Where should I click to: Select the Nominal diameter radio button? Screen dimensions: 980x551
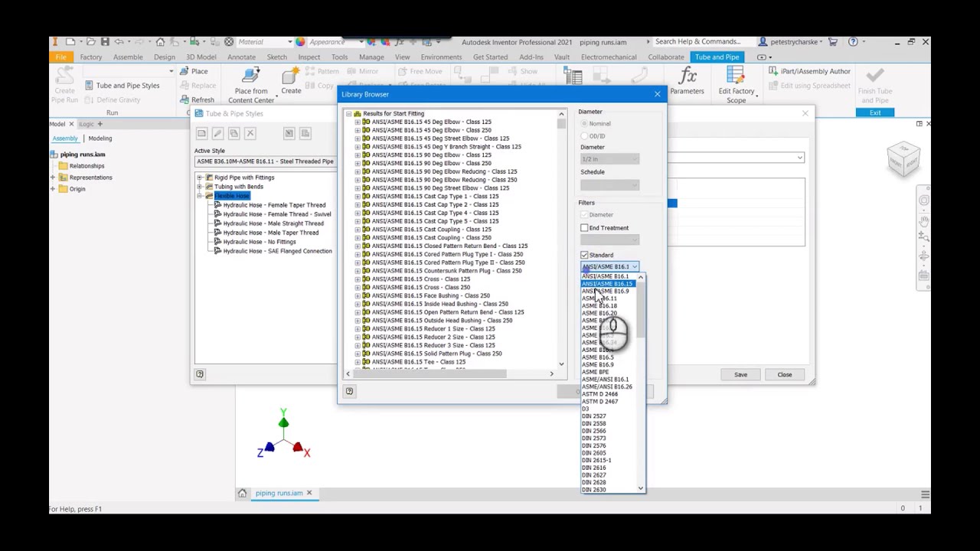point(584,123)
